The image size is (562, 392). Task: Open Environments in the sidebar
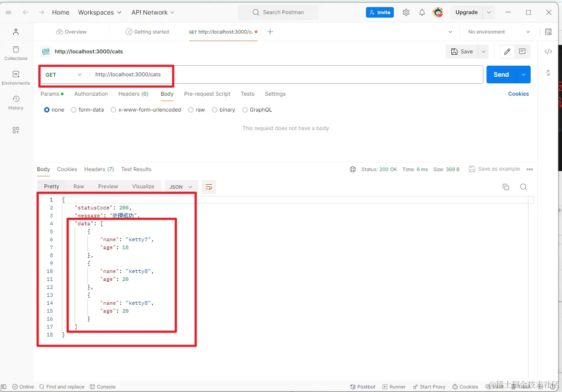coord(16,78)
